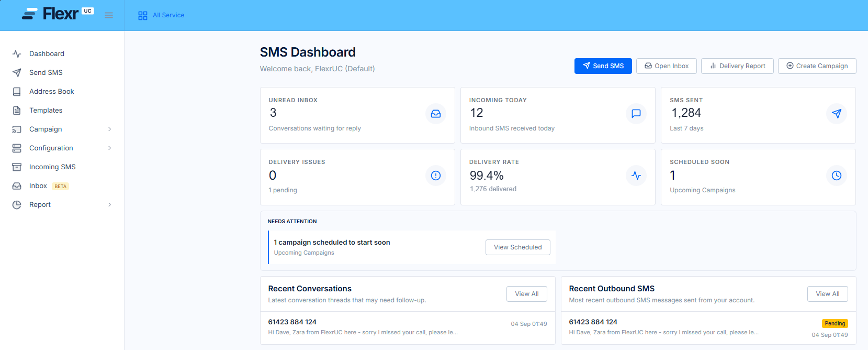868x350 pixels.
Task: Select Report in the sidebar
Action: [40, 205]
